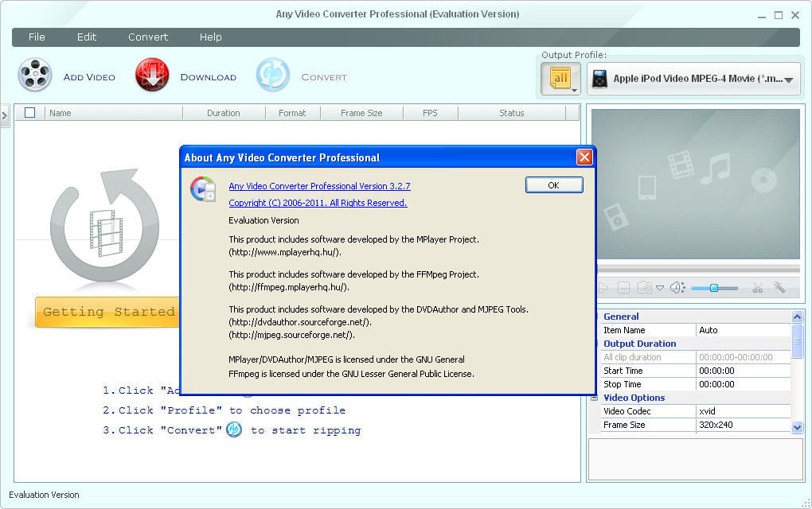The width and height of the screenshot is (812, 509).
Task: Click the Duration column header
Action: (x=224, y=113)
